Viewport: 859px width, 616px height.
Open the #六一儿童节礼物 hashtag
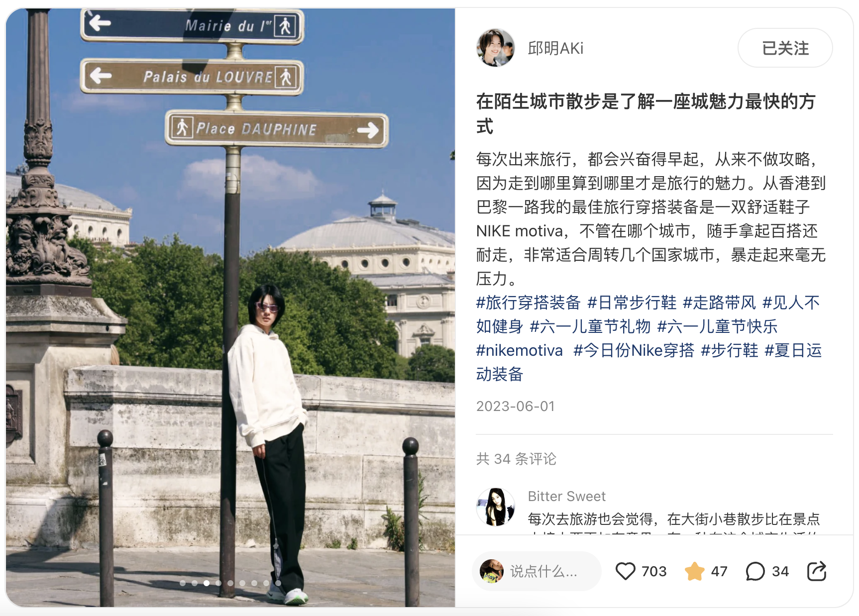click(590, 326)
